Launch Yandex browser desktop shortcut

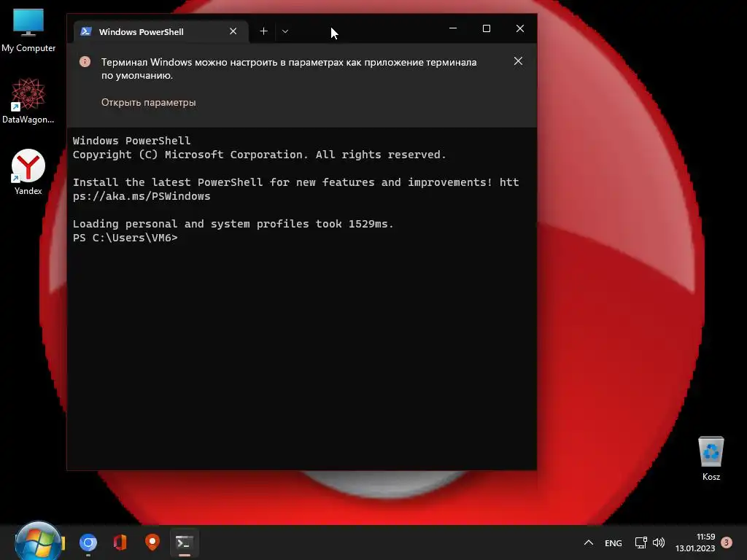pyautogui.click(x=28, y=172)
